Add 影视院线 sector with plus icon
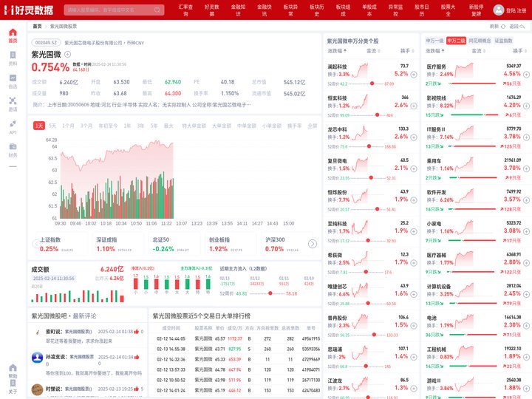Viewport: 532px width, 399px height. pos(526,106)
